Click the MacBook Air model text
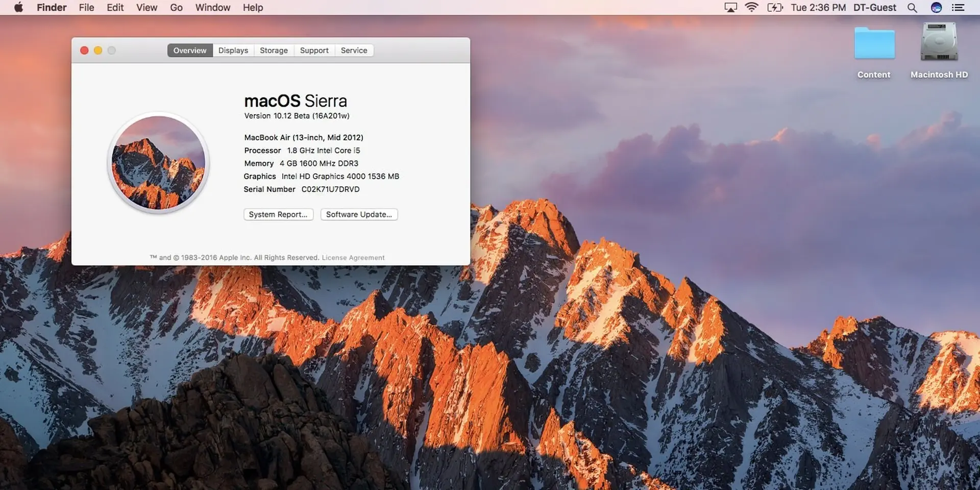980x490 pixels. [304, 137]
